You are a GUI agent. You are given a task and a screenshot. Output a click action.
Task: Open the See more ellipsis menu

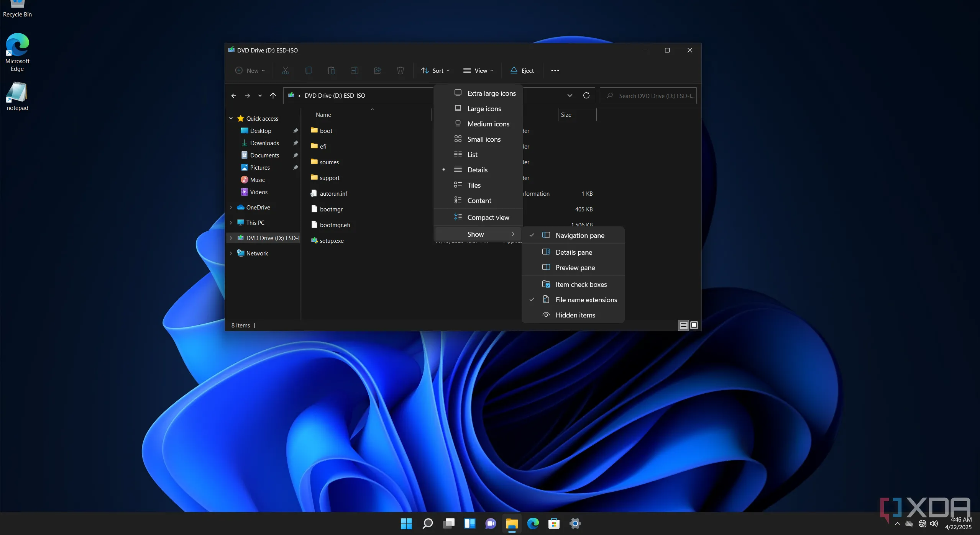[555, 70]
